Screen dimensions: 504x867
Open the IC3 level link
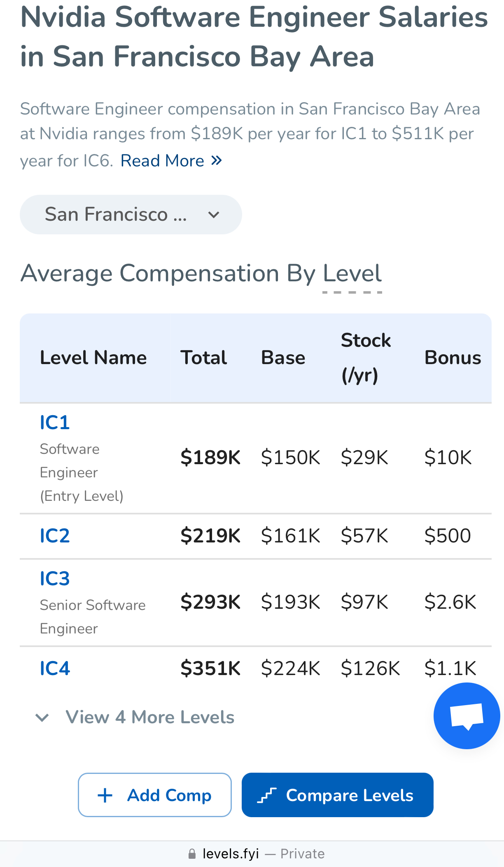(x=55, y=579)
